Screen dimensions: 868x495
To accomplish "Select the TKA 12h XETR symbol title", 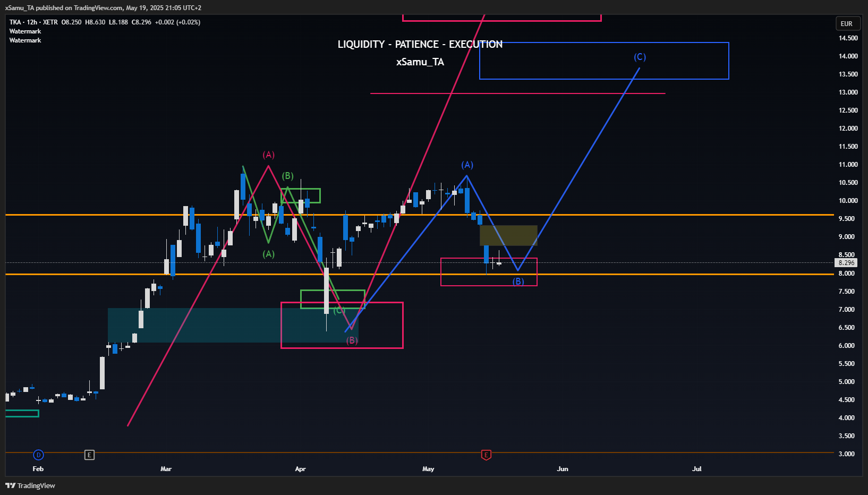I will (33, 22).
